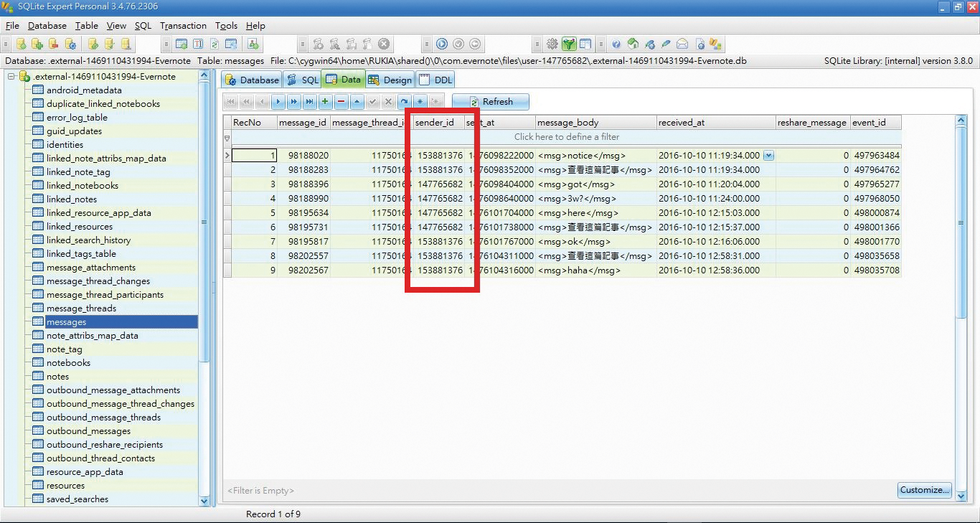Click the add database icon with green plus

click(x=37, y=44)
